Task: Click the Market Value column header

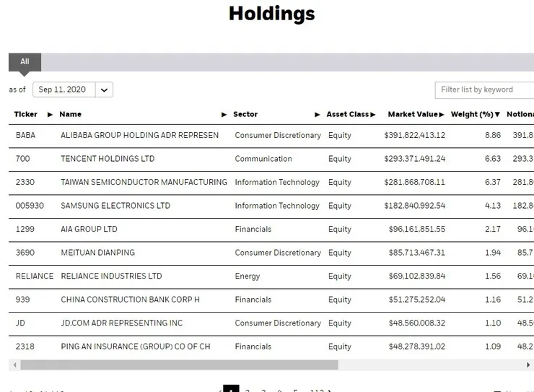Action: click(x=413, y=115)
